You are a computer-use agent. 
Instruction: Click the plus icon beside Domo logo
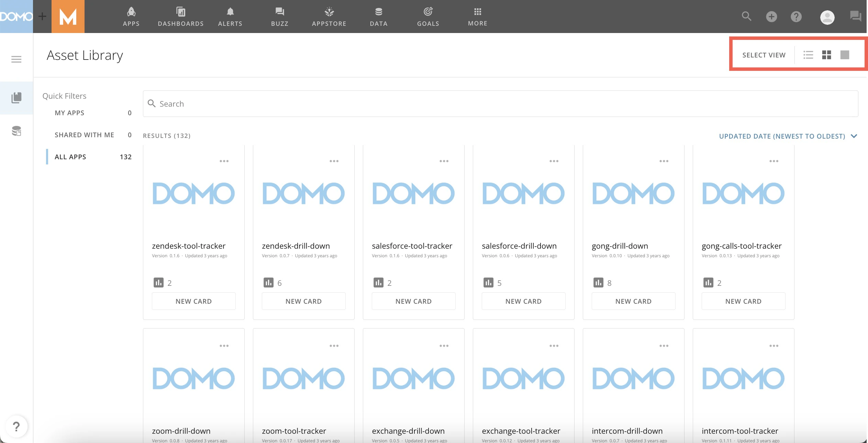click(42, 17)
